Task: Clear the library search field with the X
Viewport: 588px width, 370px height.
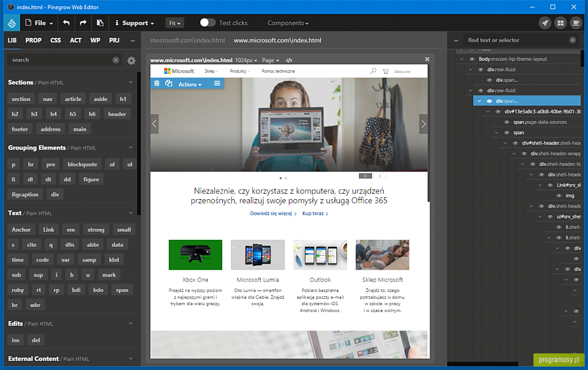Action: click(116, 60)
